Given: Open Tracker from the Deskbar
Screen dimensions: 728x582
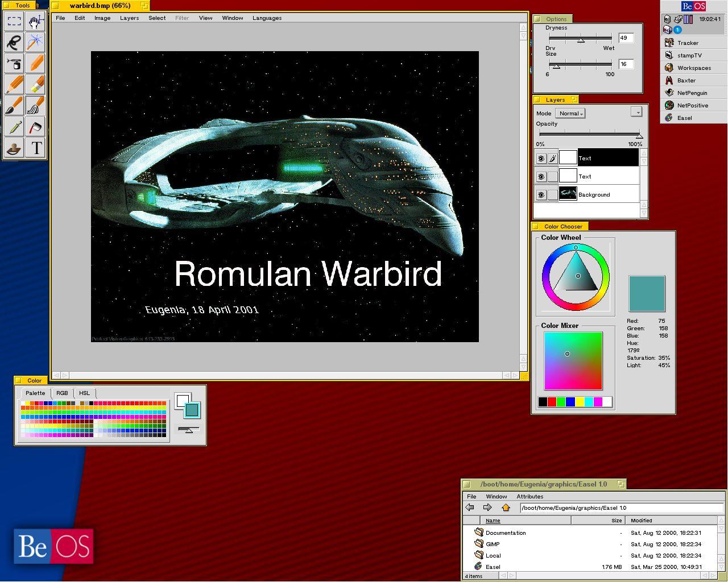Looking at the screenshot, I should 694,43.
